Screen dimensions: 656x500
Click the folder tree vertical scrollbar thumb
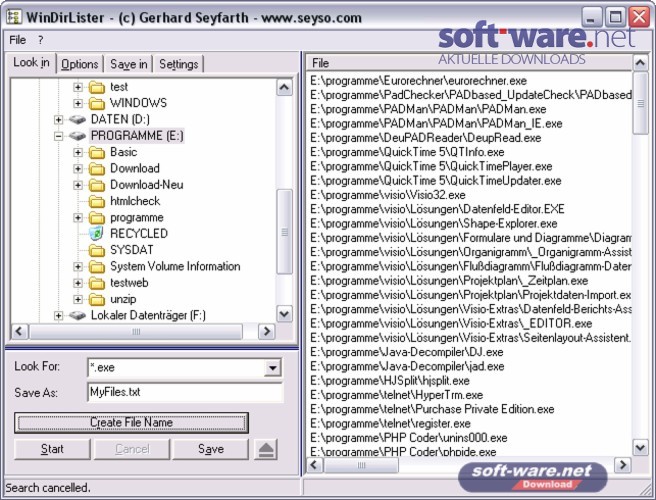284,232
